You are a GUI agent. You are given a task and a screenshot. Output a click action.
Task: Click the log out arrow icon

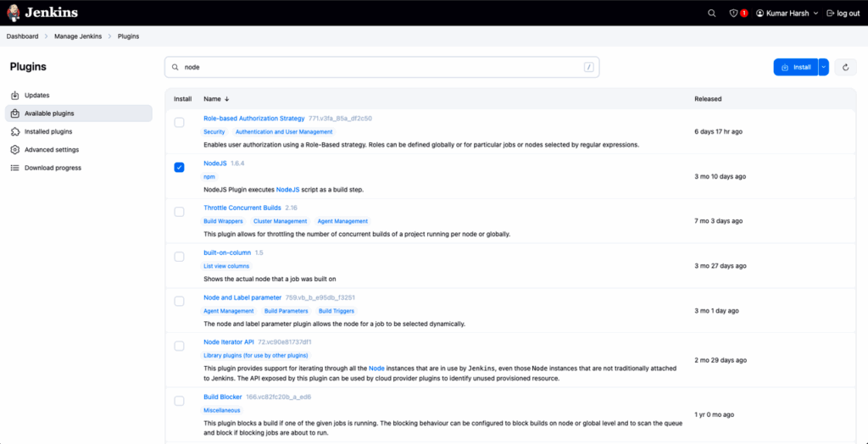pyautogui.click(x=830, y=14)
